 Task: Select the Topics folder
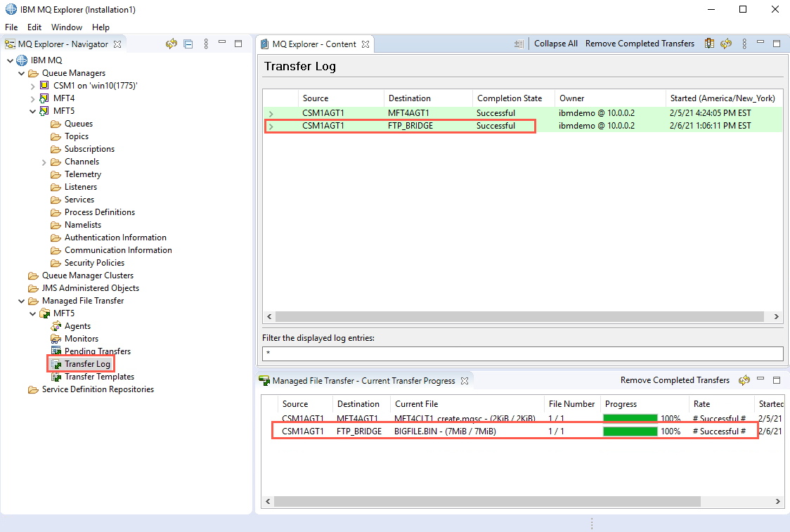click(76, 136)
